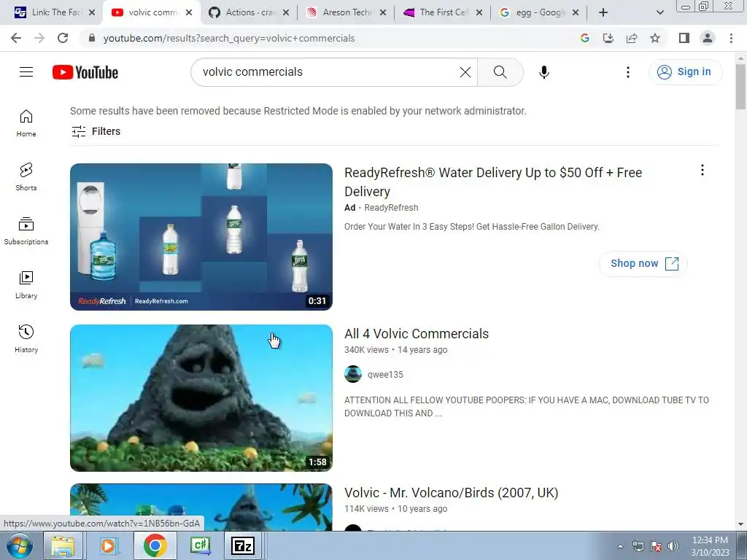The image size is (747, 560).
Task: Click the page vertical scrollbar thumb
Action: point(741,87)
